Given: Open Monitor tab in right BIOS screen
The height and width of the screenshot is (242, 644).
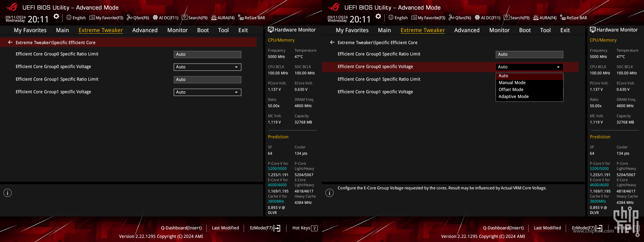Looking at the screenshot, I should tap(499, 30).
